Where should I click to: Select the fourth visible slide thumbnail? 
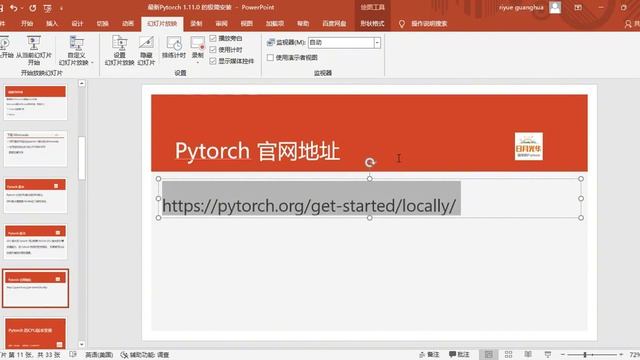pos(35,242)
